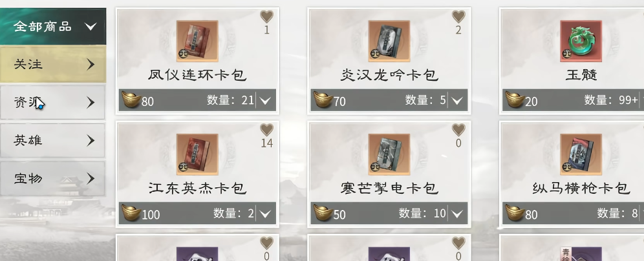Image resolution: width=644 pixels, height=261 pixels.
Task: Expand the 全部商品 category dropdown
Action: pos(53,26)
